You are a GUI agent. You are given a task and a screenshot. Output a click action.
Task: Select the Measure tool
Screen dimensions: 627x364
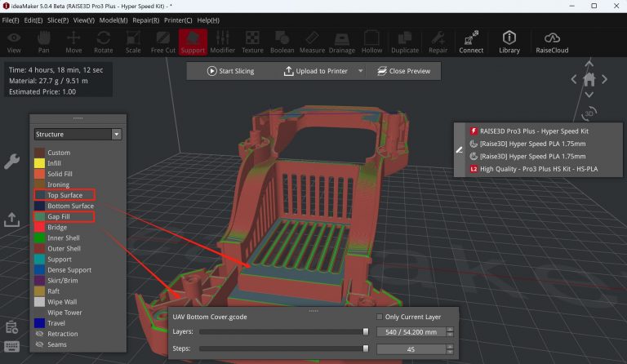click(312, 42)
